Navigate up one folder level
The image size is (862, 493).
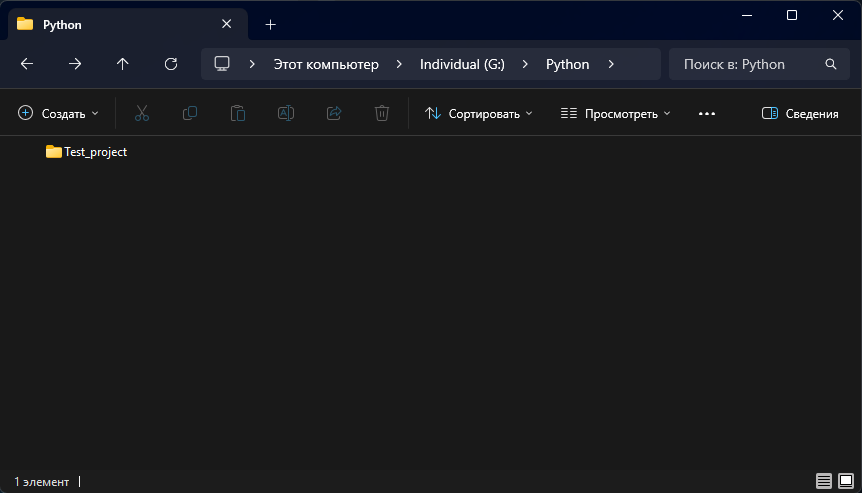coord(123,64)
